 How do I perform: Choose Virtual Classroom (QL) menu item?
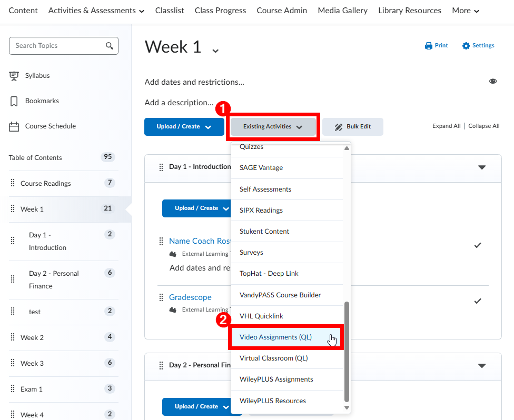click(273, 358)
